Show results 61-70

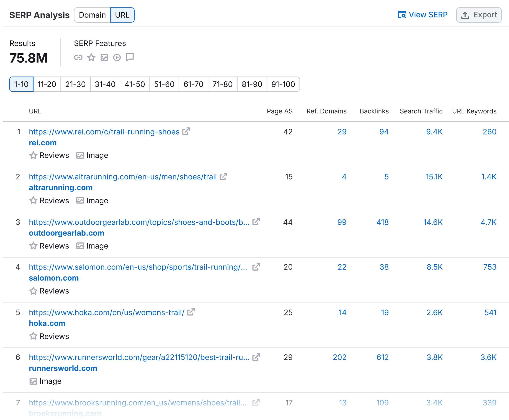193,84
